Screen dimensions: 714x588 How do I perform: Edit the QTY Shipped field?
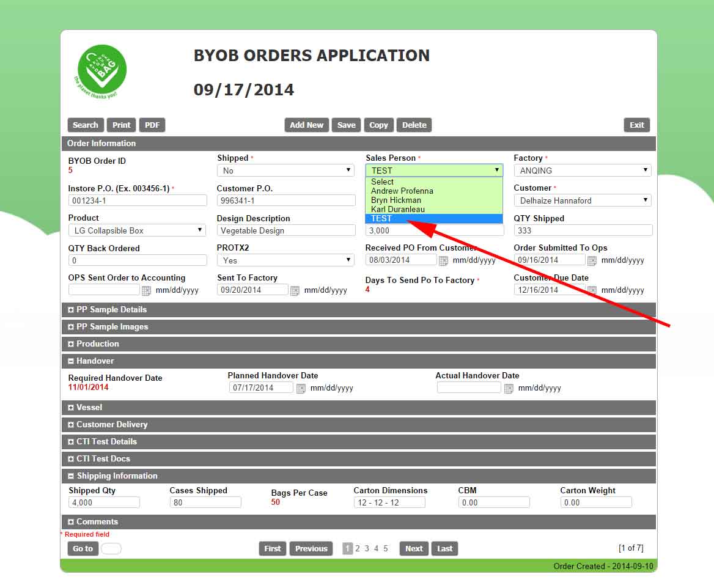click(x=583, y=231)
